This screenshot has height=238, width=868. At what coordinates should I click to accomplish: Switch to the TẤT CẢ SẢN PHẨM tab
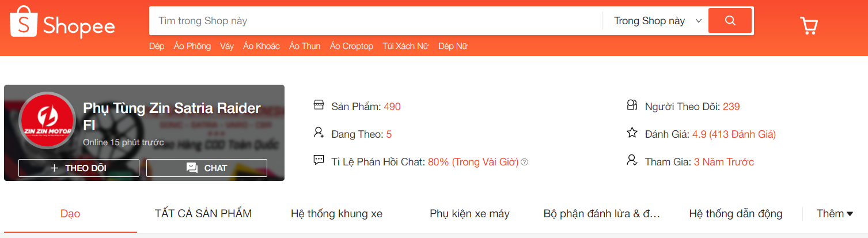[x=203, y=214]
